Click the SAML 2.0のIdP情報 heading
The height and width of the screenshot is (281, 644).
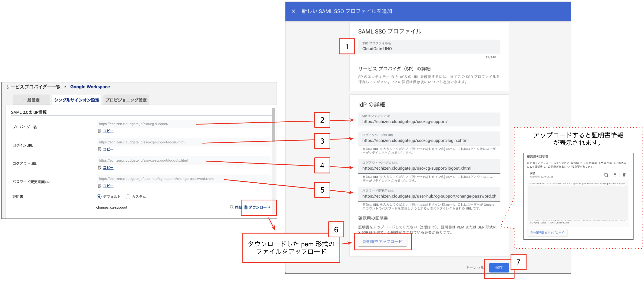point(29,112)
